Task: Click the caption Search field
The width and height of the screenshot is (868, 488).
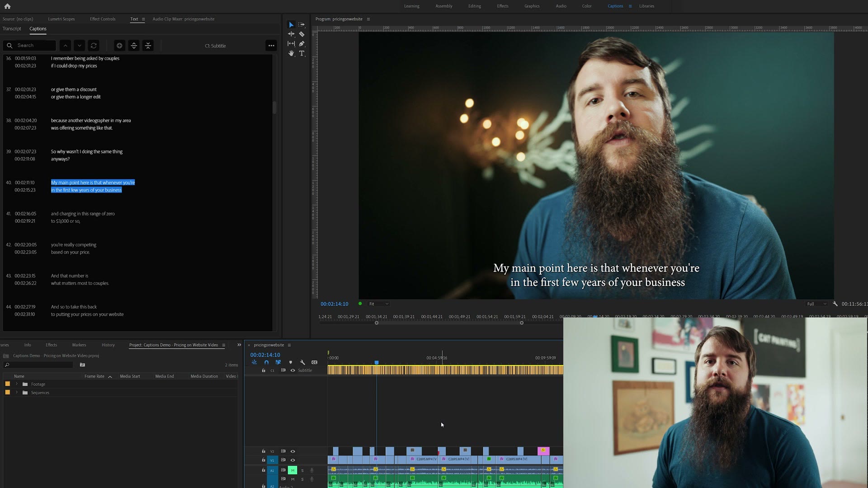Action: coord(30,46)
